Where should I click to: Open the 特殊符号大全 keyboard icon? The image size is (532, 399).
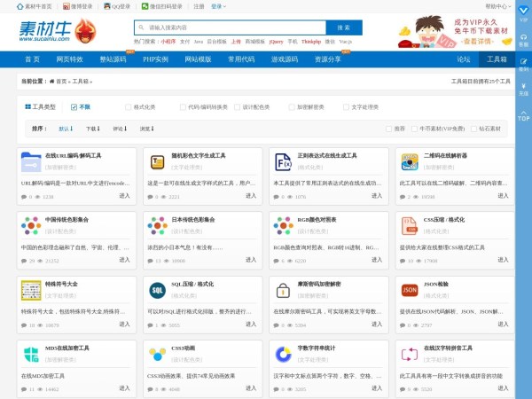(31, 290)
